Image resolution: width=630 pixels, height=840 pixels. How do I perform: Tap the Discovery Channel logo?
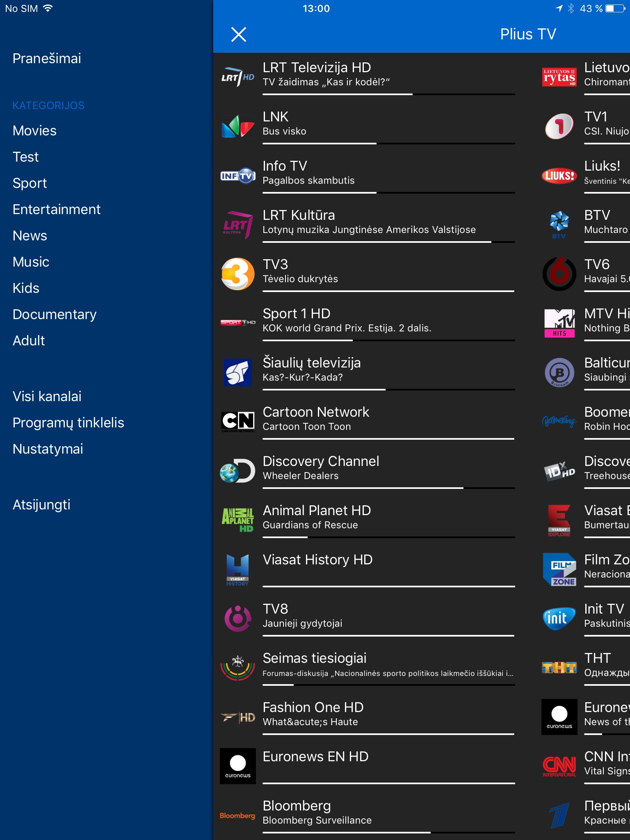tap(238, 471)
